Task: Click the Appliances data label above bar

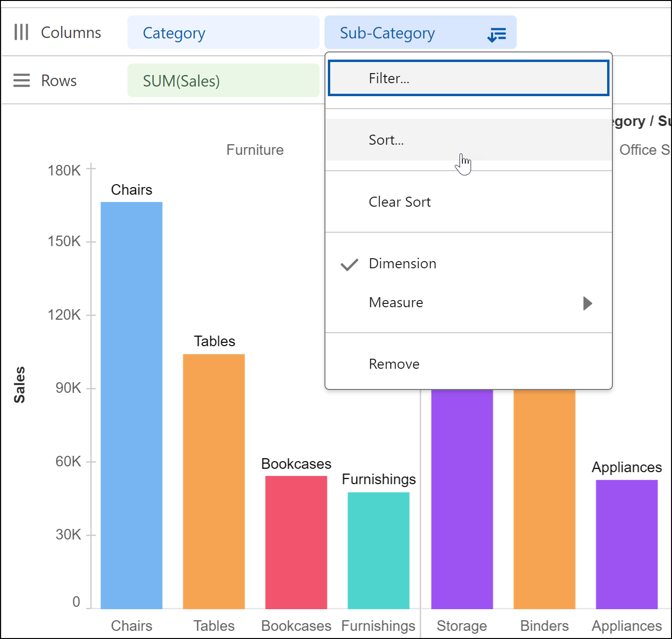Action: tap(627, 467)
